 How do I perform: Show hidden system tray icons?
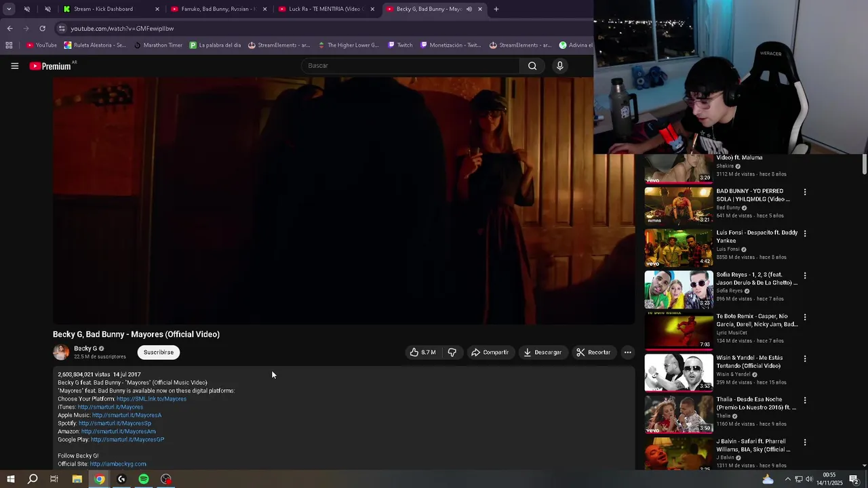click(787, 479)
